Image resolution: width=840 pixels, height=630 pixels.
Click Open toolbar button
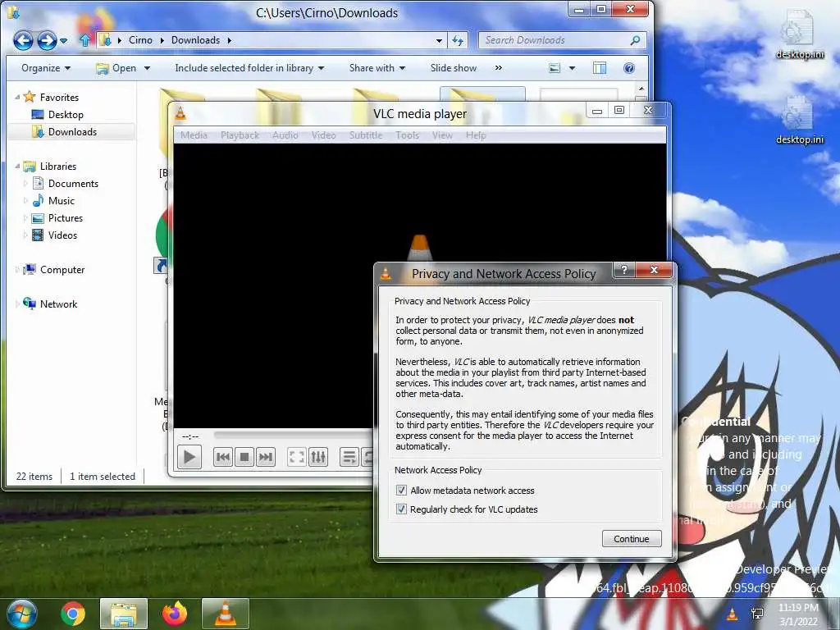(x=116, y=68)
